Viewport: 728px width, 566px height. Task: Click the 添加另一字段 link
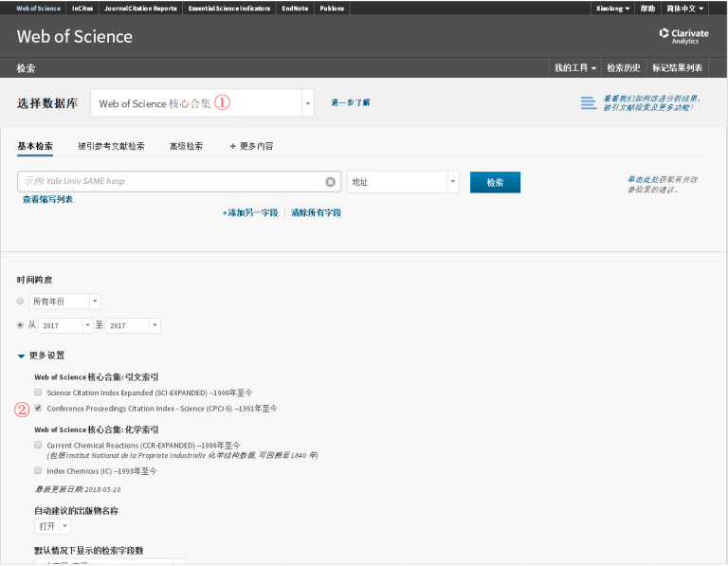tap(250, 213)
